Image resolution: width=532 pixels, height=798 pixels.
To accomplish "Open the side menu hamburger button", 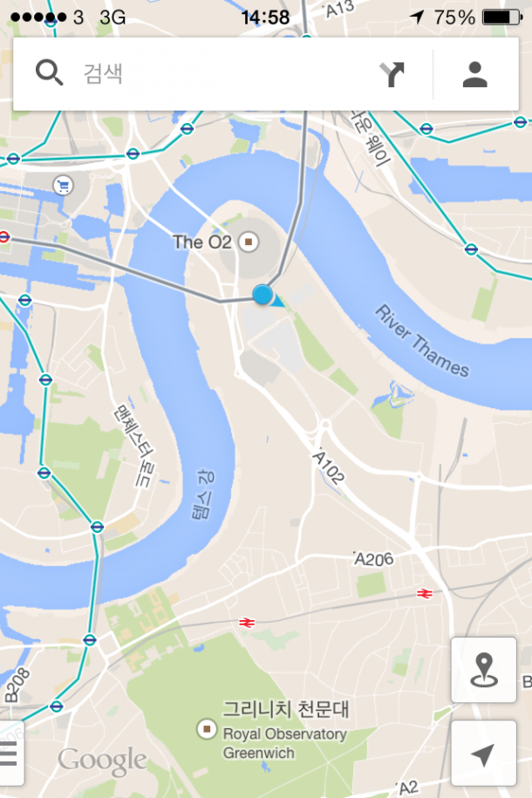I will click(10, 754).
